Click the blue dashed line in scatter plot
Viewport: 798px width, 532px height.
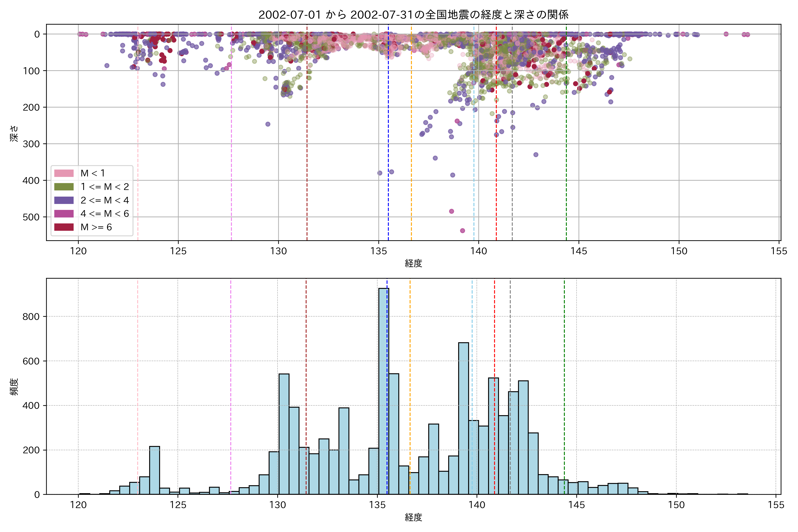click(388, 136)
